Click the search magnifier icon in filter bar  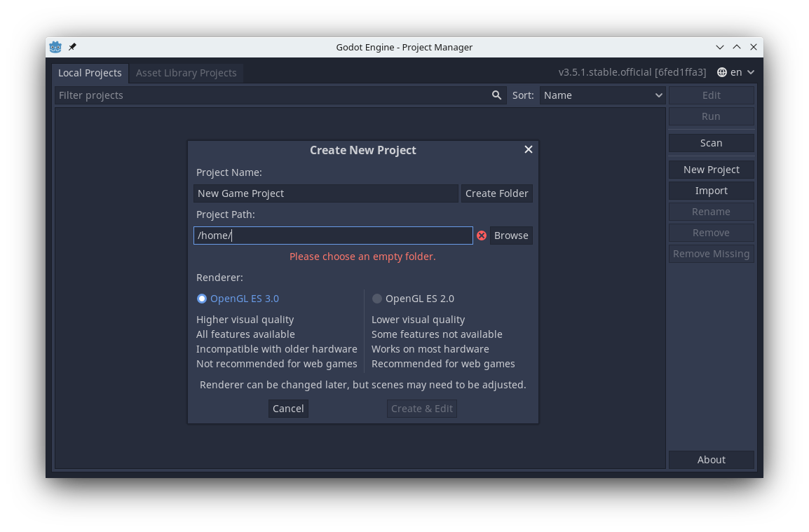click(x=496, y=95)
